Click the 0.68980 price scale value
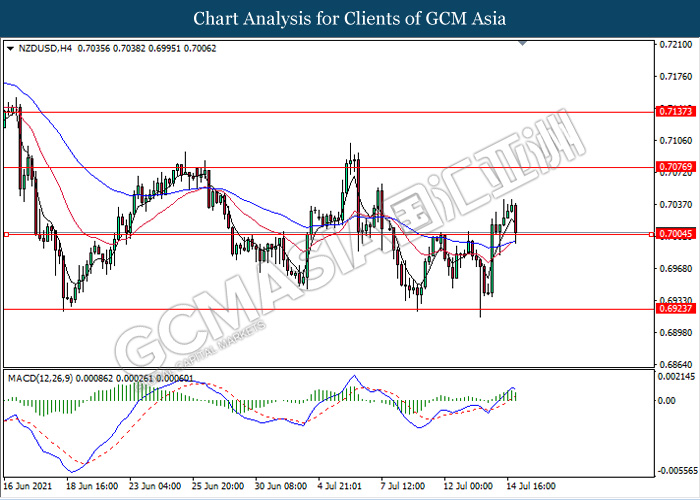This screenshot has height=500, width=700. (676, 333)
